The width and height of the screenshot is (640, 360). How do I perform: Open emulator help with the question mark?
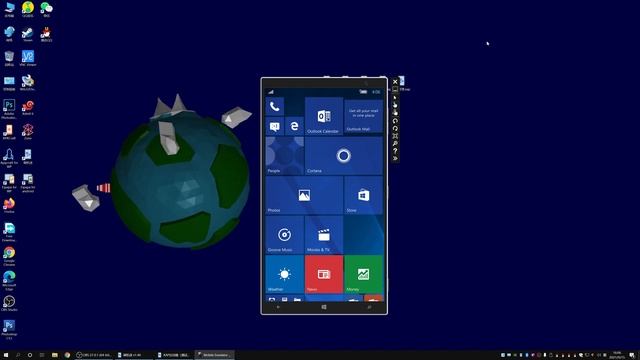click(395, 151)
